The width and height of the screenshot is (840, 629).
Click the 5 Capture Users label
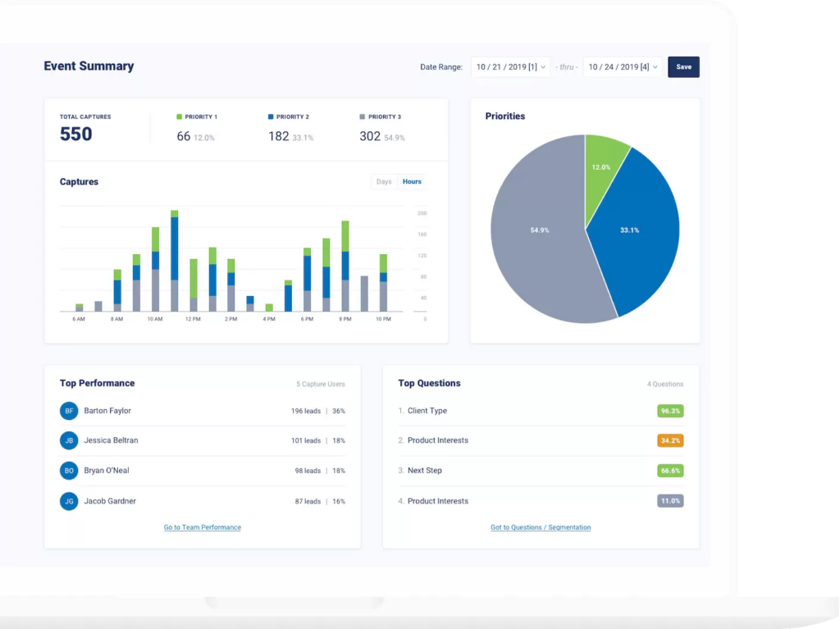pyautogui.click(x=321, y=384)
